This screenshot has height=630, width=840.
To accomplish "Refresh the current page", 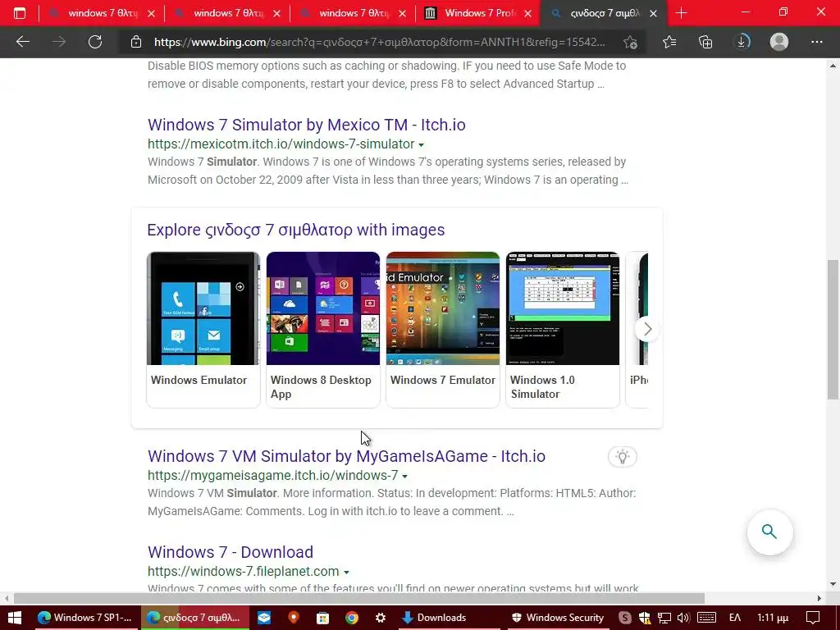I will pos(95,42).
